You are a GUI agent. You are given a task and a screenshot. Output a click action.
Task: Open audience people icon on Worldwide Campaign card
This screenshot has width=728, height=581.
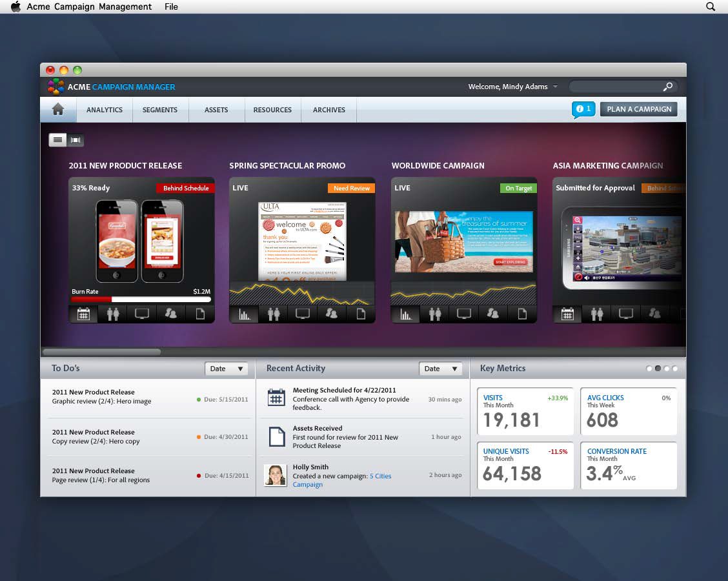pyautogui.click(x=435, y=314)
